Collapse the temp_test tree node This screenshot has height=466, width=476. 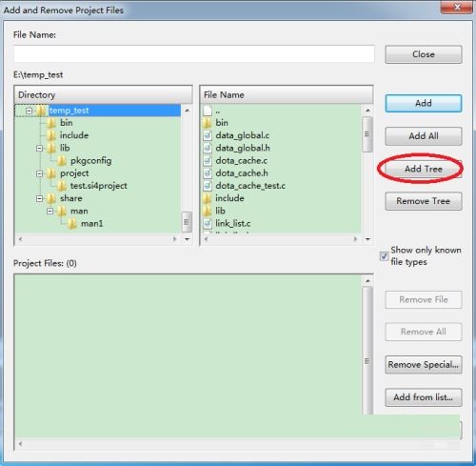[30, 111]
